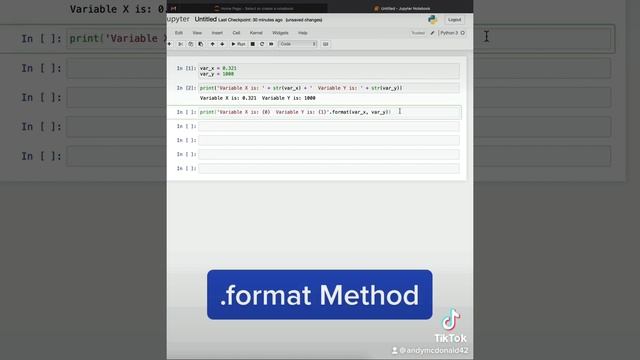Viewport: 640px width, 360px height.
Task: Switch to Untitled - Jupyter Notebook browser tab
Action: point(402,8)
